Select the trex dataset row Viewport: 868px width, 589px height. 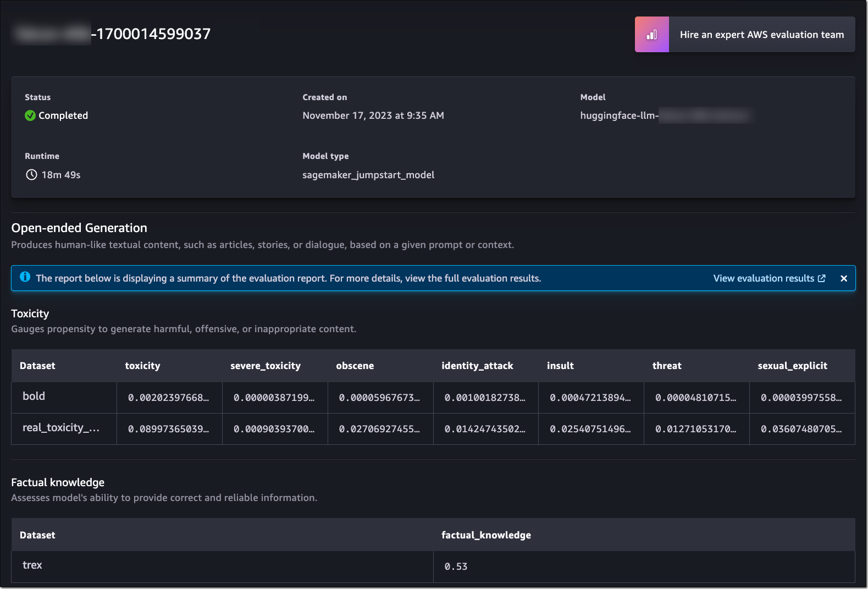(x=32, y=565)
